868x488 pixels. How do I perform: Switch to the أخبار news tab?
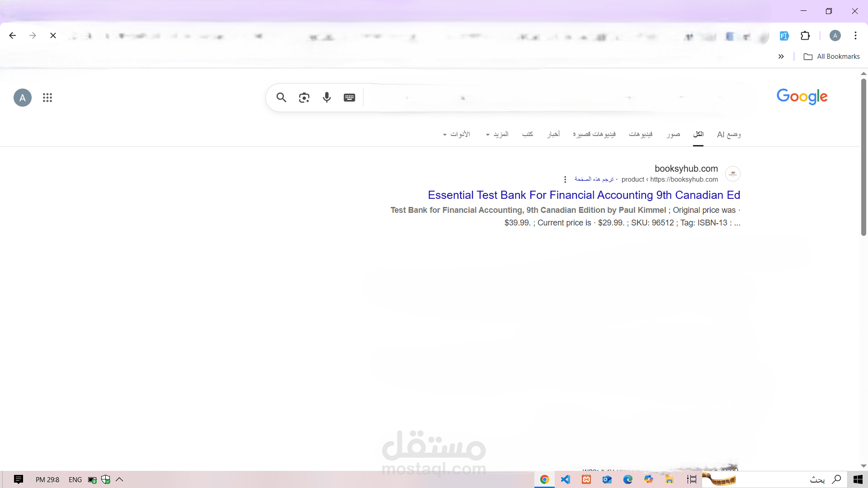coord(553,134)
